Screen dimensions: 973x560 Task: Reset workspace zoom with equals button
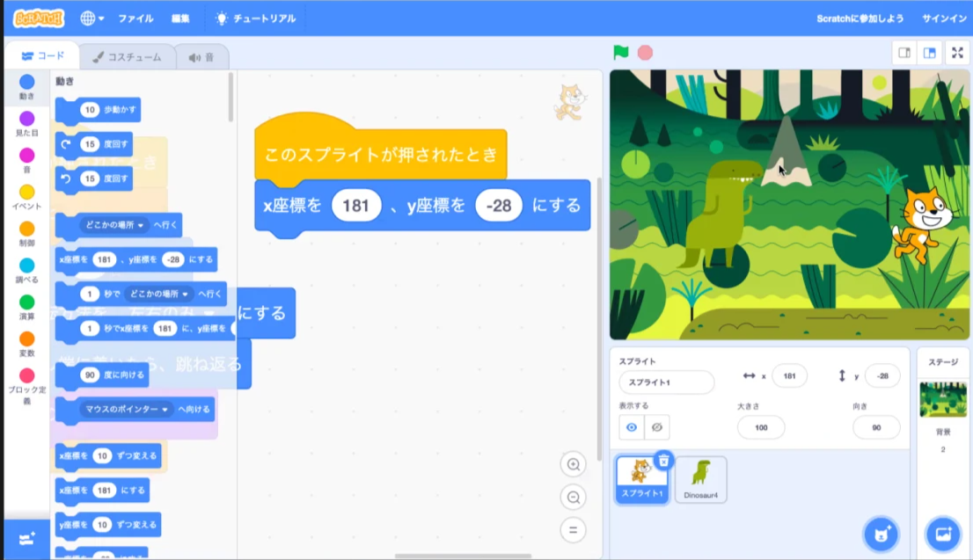pyautogui.click(x=573, y=530)
